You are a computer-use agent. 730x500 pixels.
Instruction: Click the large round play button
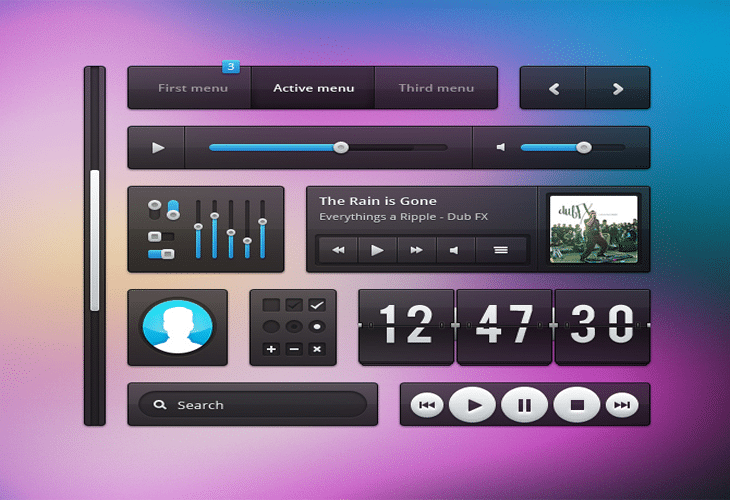[x=473, y=405]
